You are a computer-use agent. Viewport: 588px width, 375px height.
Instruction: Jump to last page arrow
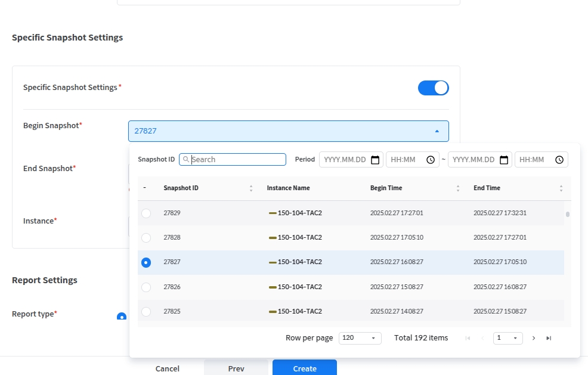[549, 338]
